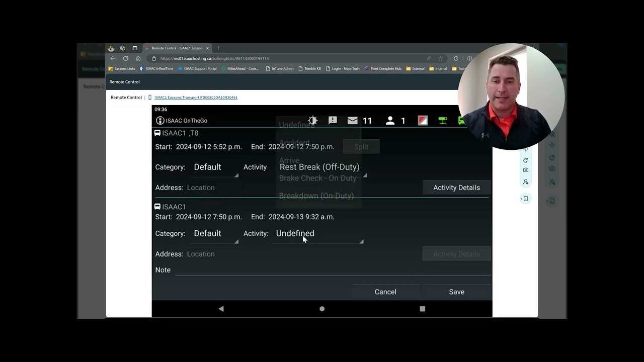
Task: Expand the second Category Default dropdown
Action: click(214, 234)
